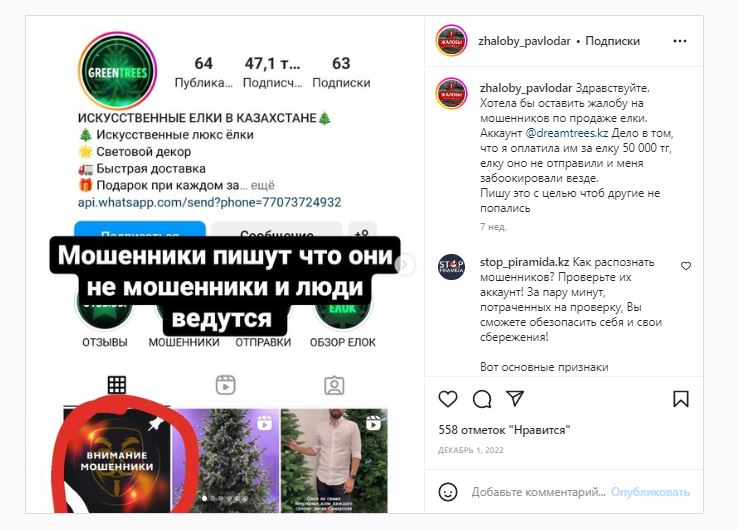Viewport: 738px width, 530px height.
Task: Open the zhaloby_pavlodar avatar beside the caption
Action: [451, 94]
